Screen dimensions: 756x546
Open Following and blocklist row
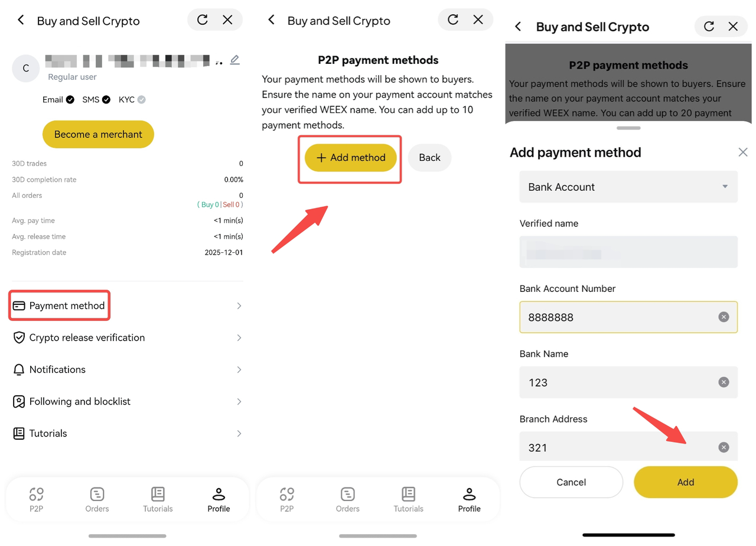coord(128,401)
